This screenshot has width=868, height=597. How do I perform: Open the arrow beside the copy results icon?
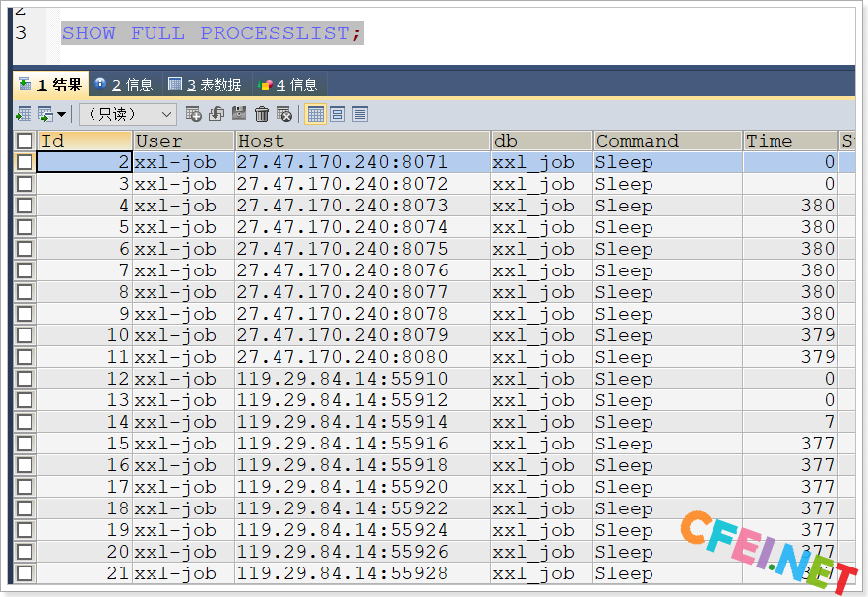[61, 114]
